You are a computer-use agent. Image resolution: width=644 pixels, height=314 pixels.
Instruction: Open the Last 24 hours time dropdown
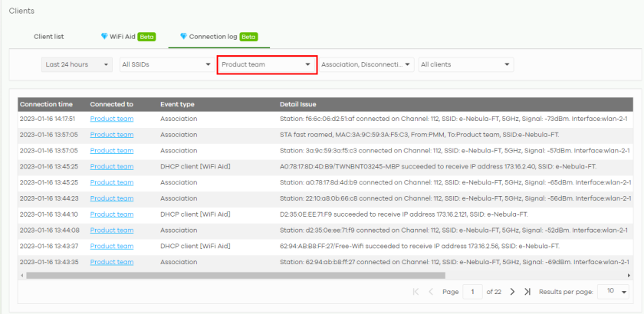point(76,65)
